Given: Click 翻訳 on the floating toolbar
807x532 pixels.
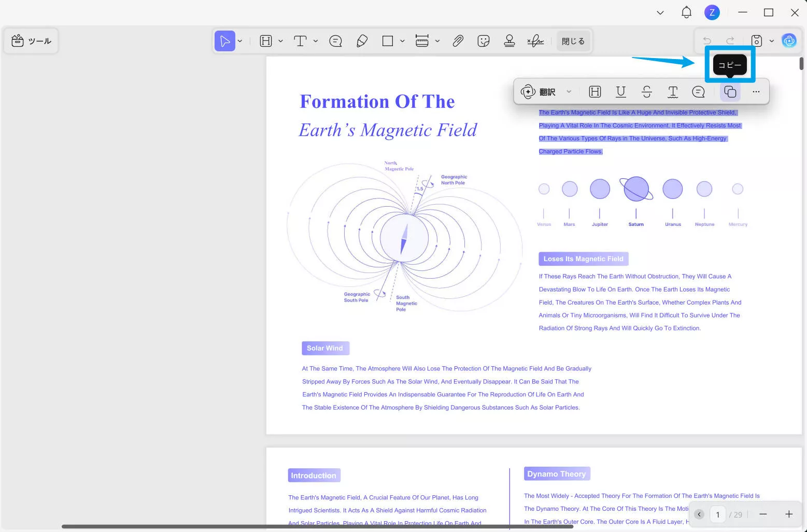Looking at the screenshot, I should 547,92.
